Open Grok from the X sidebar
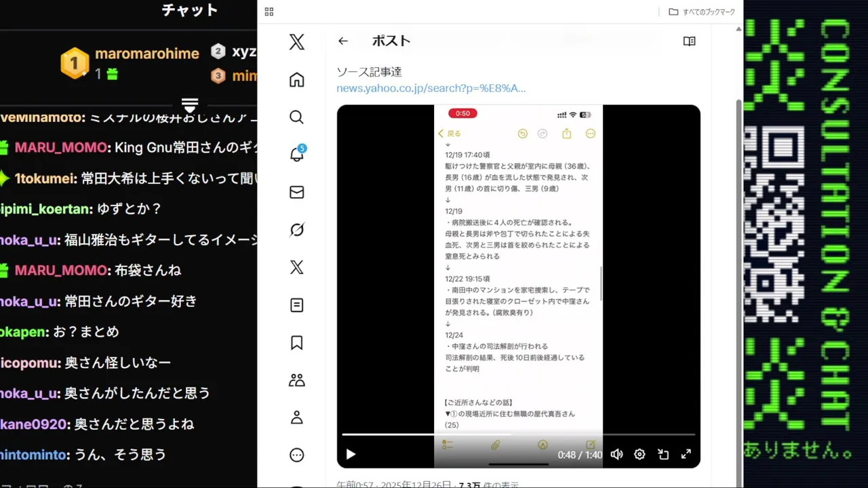This screenshot has width=868, height=488. 296,230
